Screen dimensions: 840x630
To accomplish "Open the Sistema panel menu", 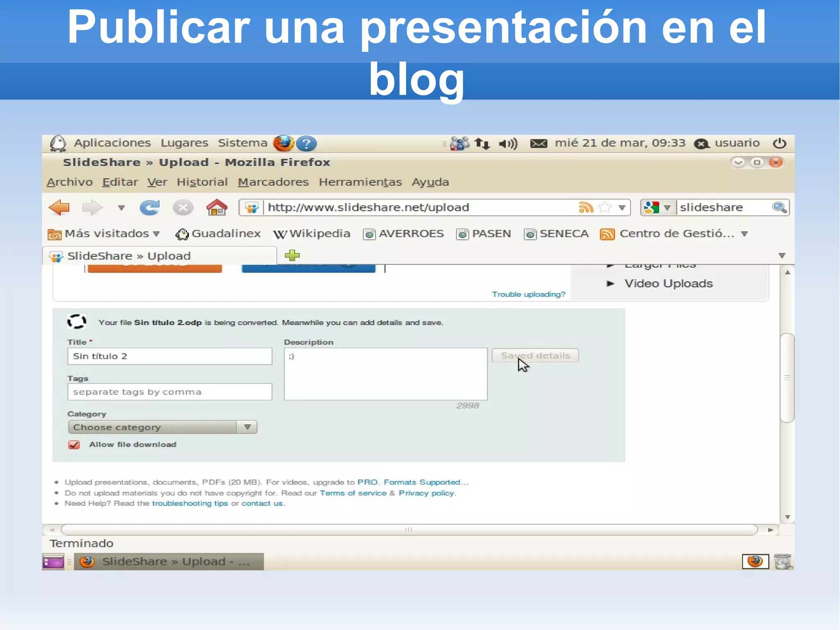I will [242, 143].
